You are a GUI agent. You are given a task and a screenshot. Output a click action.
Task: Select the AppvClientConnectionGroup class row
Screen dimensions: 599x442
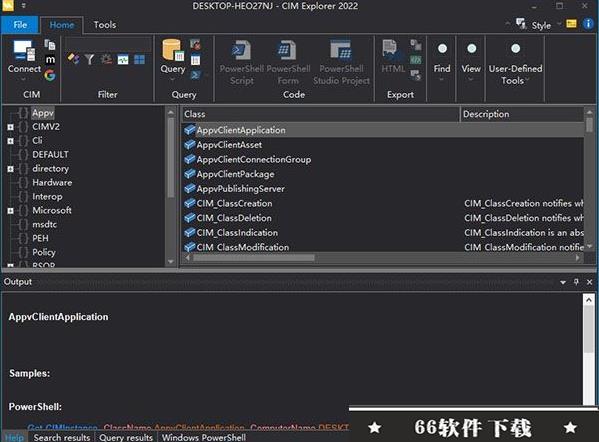tap(383, 159)
